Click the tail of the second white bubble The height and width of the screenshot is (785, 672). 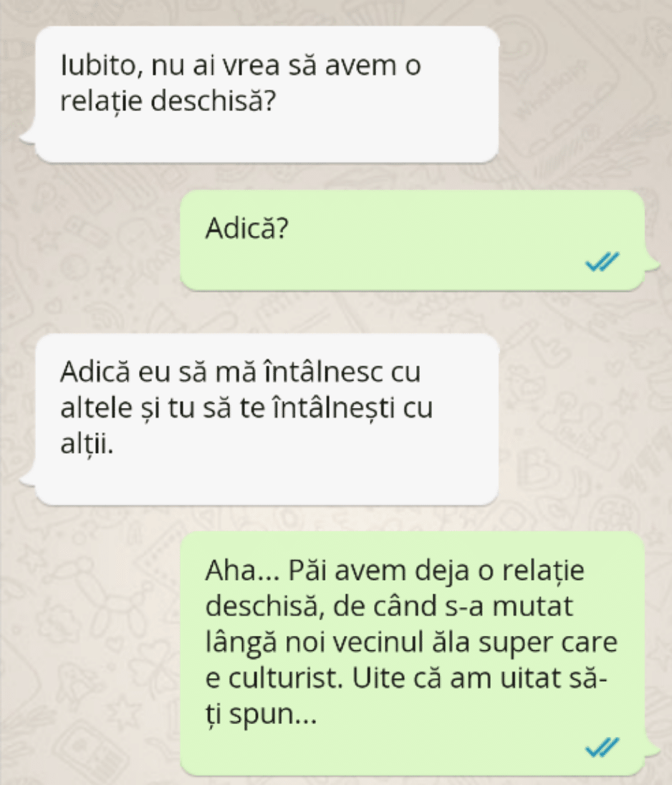[x=28, y=479]
